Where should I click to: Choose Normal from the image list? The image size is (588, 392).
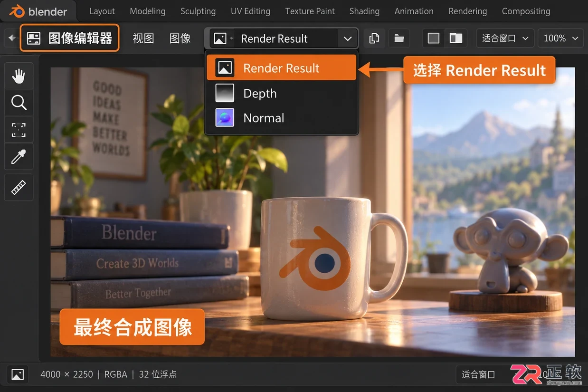tap(281, 118)
